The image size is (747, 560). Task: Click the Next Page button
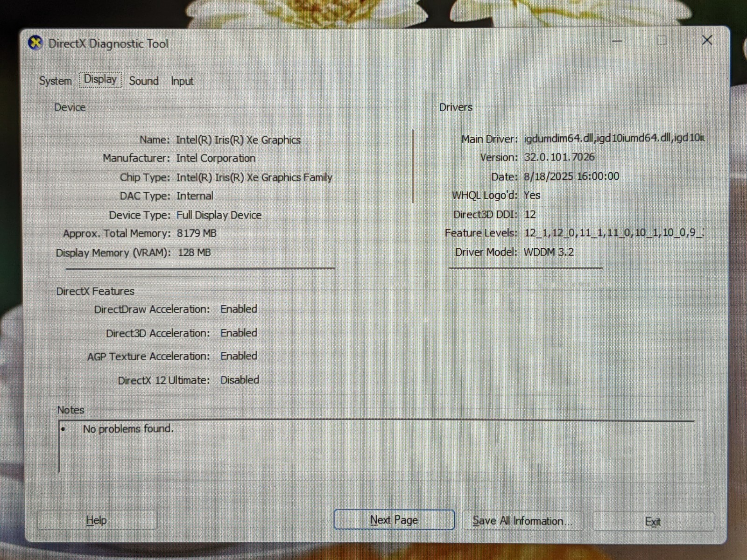394,520
